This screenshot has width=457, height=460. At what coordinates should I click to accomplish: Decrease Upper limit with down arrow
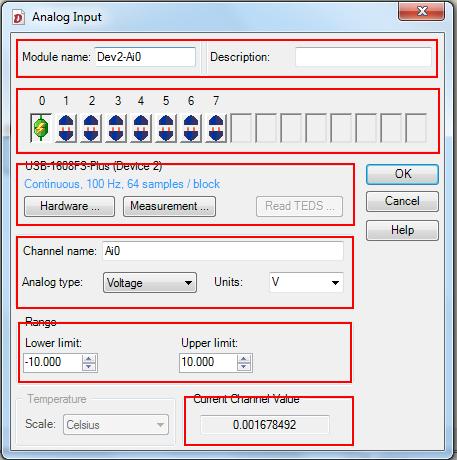click(x=244, y=367)
